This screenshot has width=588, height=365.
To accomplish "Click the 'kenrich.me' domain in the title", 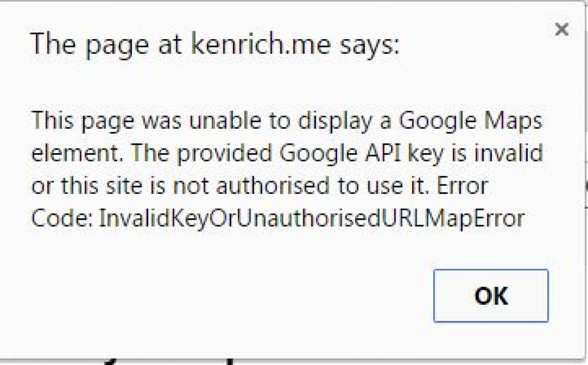I will 260,45.
